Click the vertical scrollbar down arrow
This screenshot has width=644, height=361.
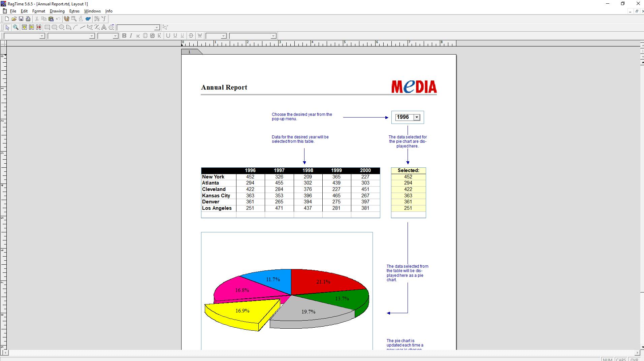(x=642, y=347)
